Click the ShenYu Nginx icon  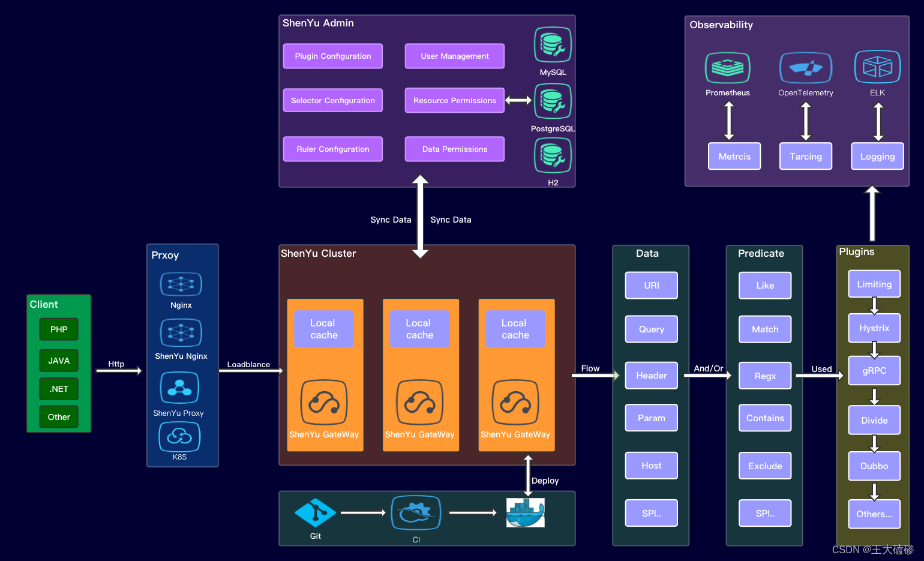click(181, 332)
